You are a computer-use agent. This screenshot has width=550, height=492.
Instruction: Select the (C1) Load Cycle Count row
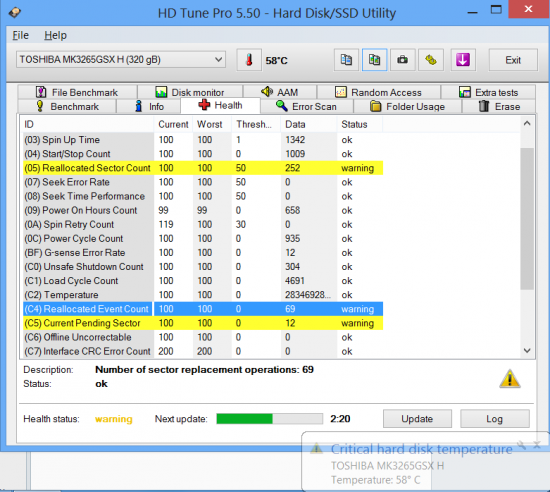[203, 281]
